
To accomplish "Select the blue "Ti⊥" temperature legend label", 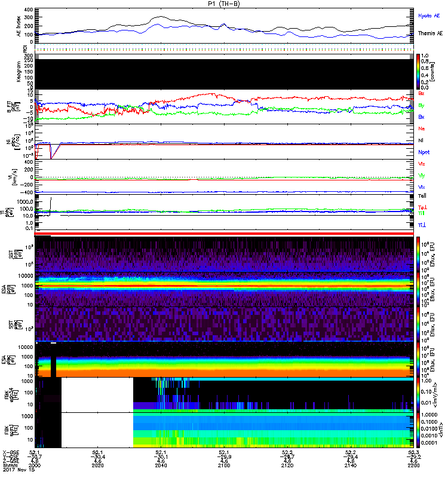I will [422, 225].
